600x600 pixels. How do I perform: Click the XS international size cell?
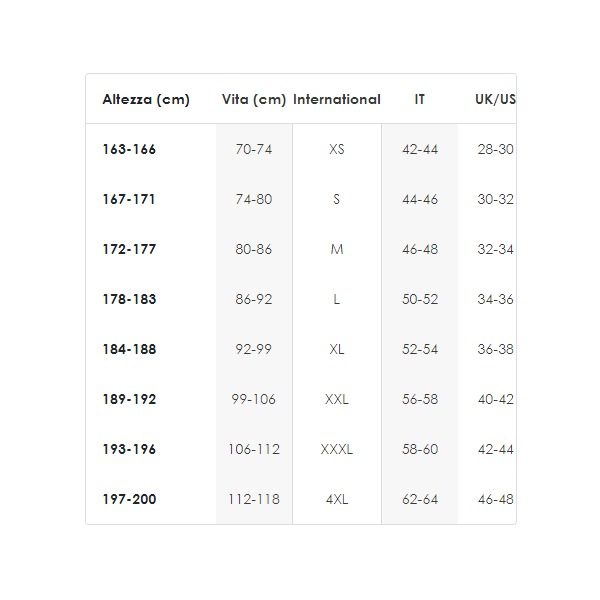[337, 150]
